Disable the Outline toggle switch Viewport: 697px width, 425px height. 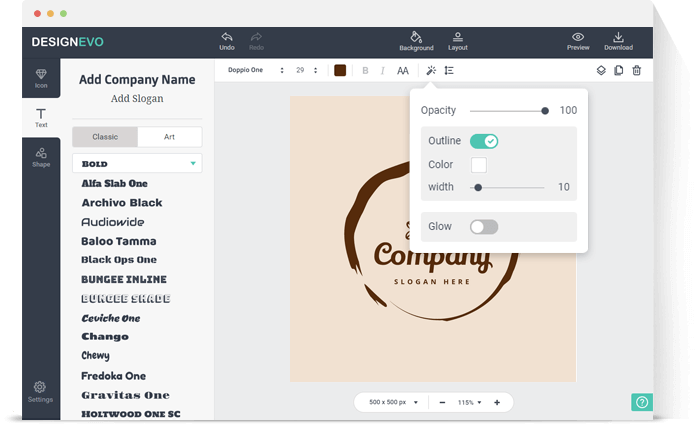click(x=484, y=141)
